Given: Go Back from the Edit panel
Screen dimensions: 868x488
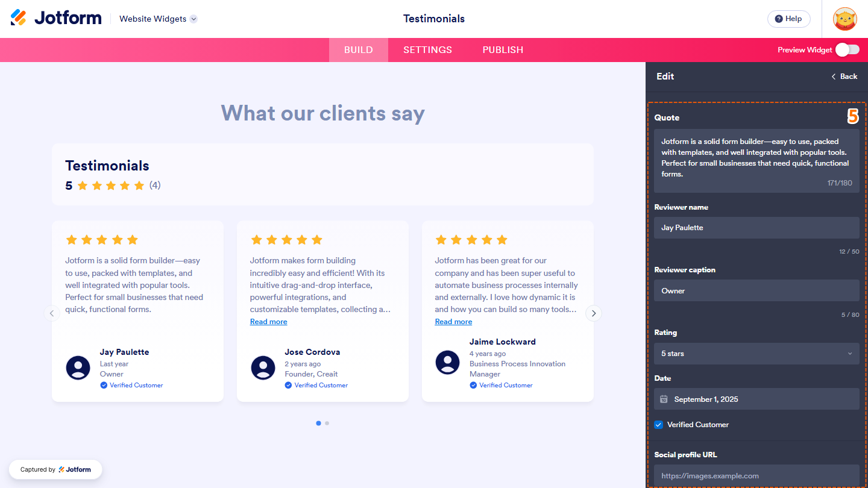Looking at the screenshot, I should point(844,77).
